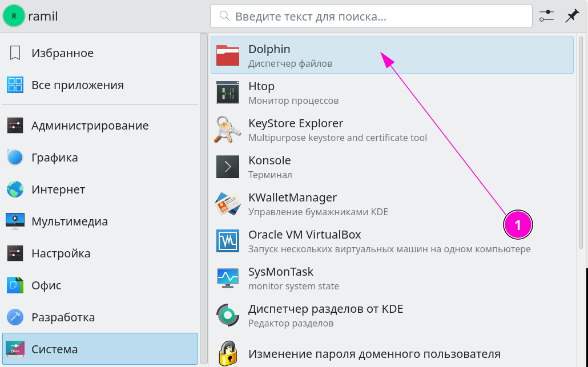Open the Офис category
The image size is (588, 367).
(100, 285)
